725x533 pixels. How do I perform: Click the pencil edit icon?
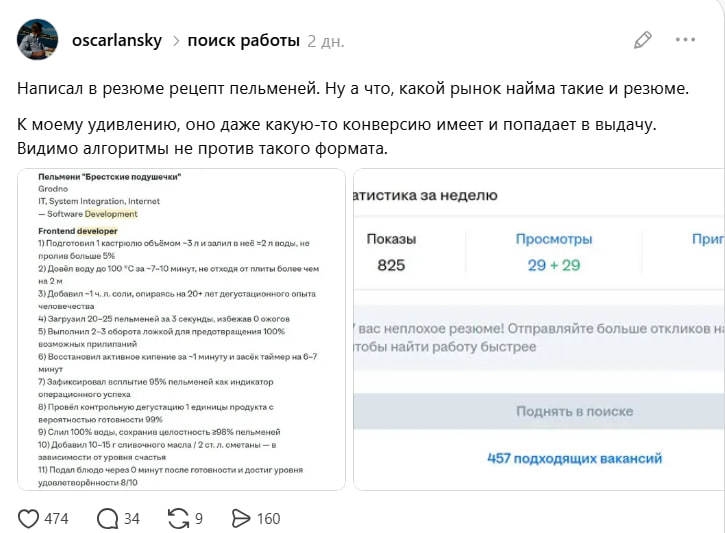[x=643, y=40]
